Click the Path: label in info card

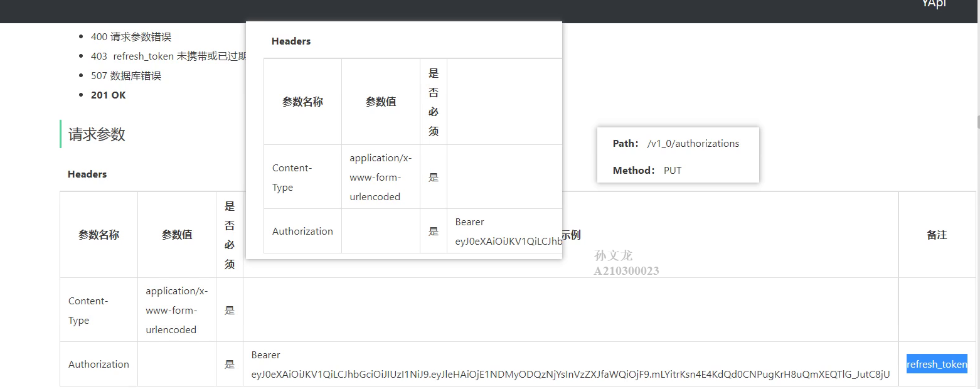(x=626, y=144)
